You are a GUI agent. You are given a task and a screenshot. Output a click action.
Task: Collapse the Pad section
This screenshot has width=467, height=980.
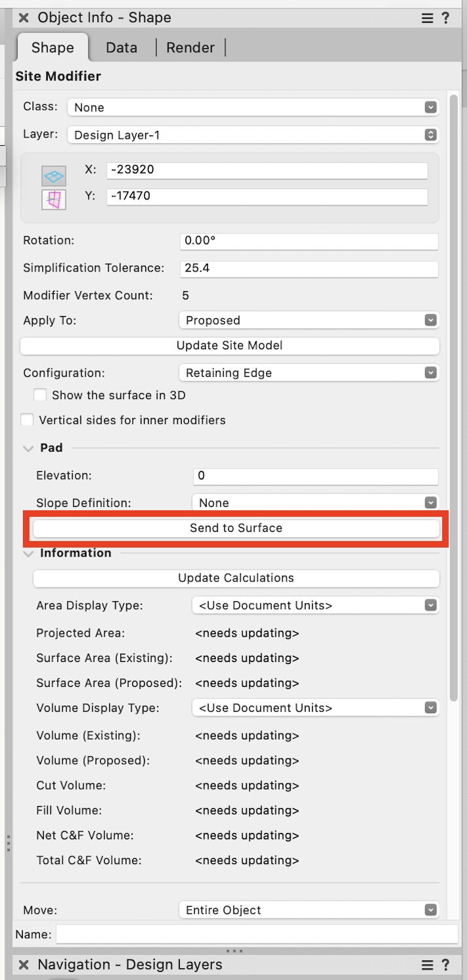(28, 448)
